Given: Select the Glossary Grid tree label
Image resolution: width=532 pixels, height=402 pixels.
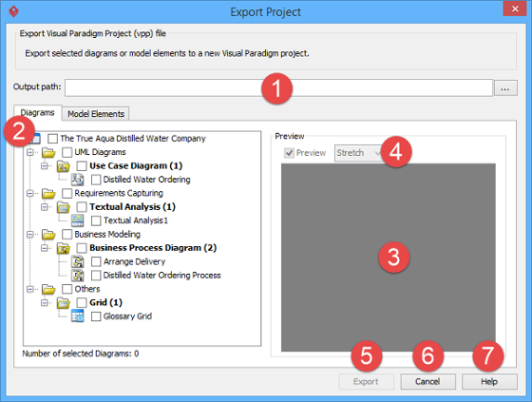Looking at the screenshot, I should 127,316.
